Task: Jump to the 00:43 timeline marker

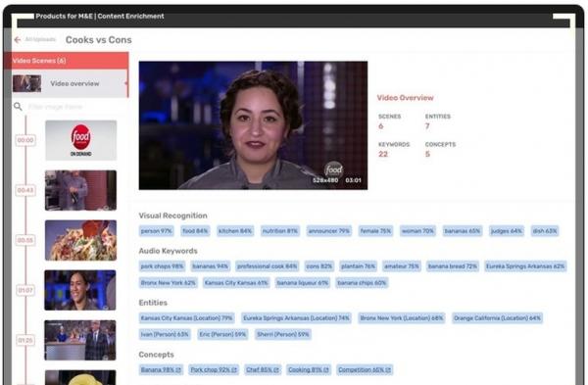Action: click(x=25, y=190)
